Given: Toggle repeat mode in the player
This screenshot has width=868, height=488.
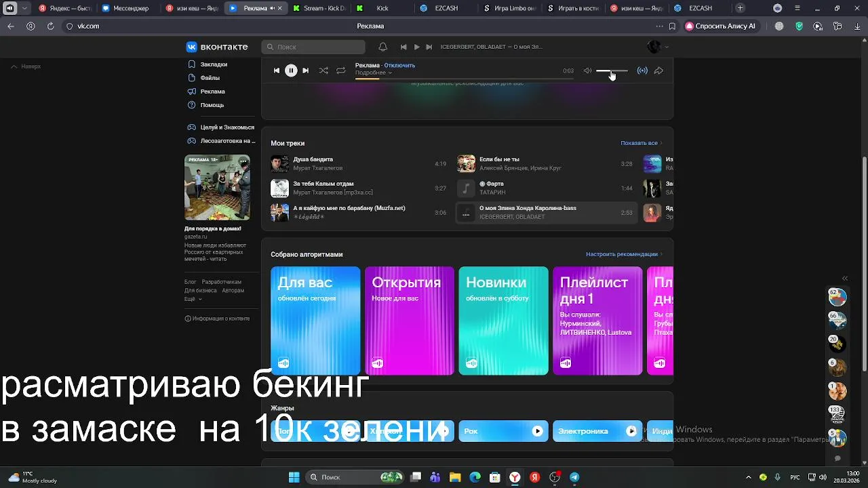Looking at the screenshot, I should pos(341,70).
